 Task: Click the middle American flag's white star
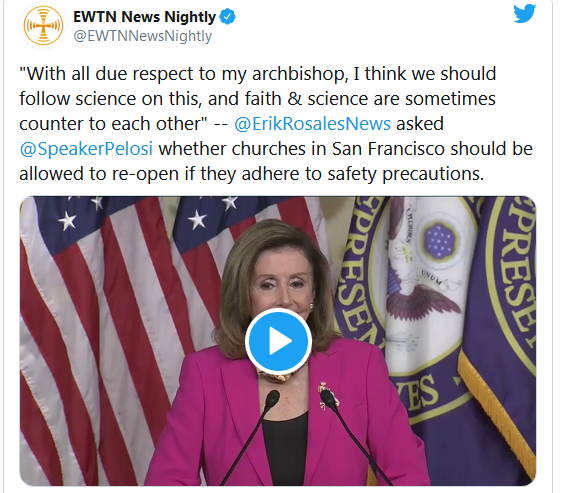pos(197,220)
